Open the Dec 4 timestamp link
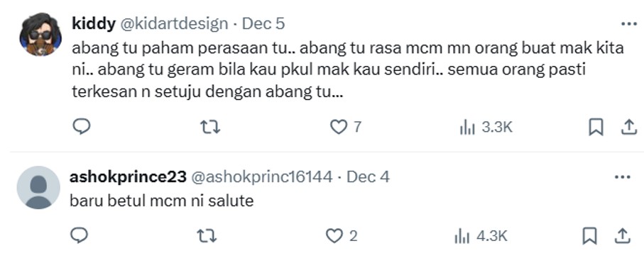 coord(368,176)
